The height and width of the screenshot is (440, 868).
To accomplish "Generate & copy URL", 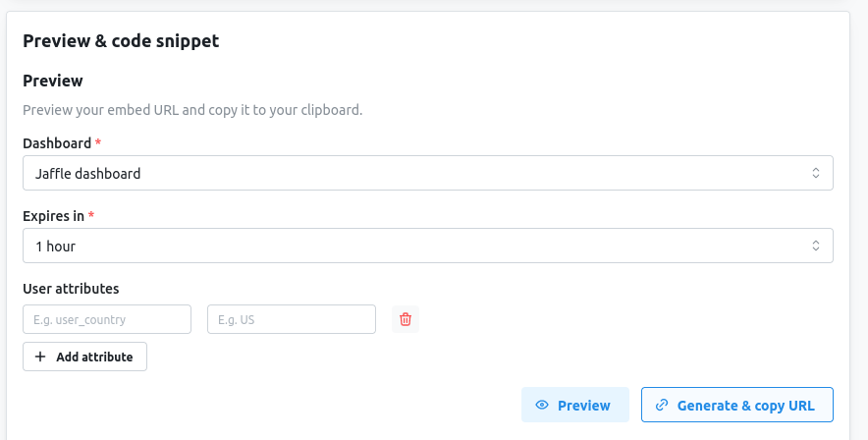I will click(x=736, y=405).
